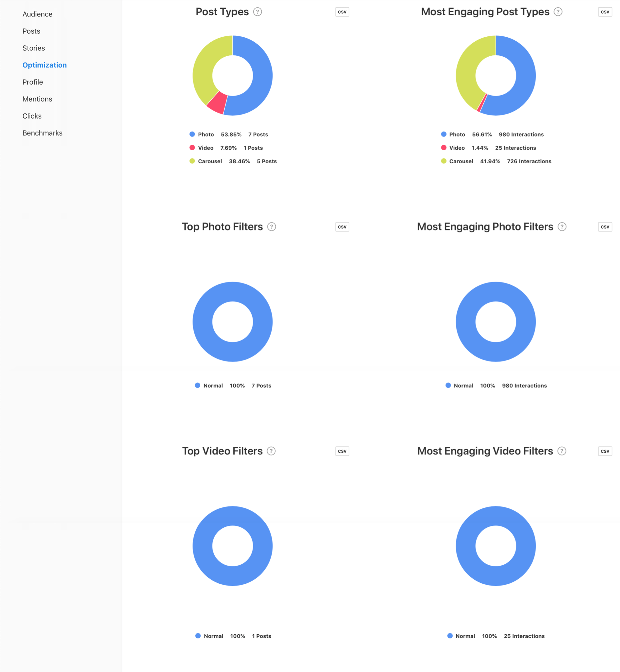The width and height of the screenshot is (620, 672).
Task: Click the Top Photo Filters help icon
Action: pyautogui.click(x=271, y=227)
